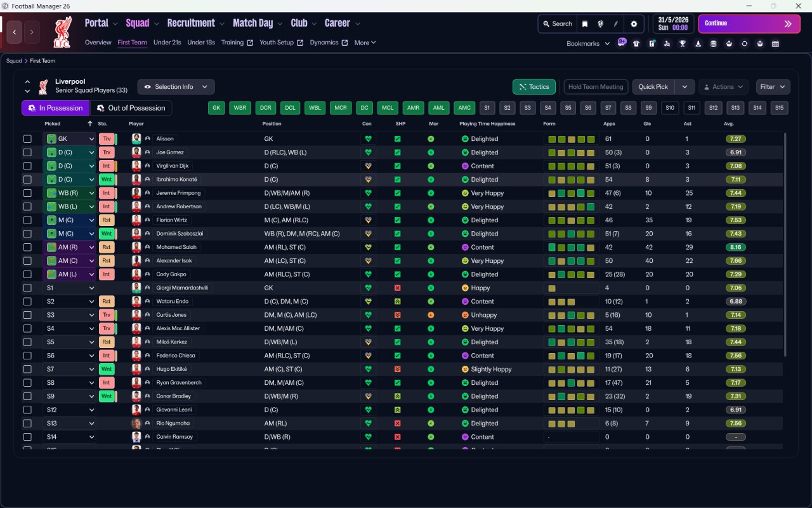Select the checkbox for Federico Chiesa
This screenshot has height=508, width=812.
click(x=27, y=356)
